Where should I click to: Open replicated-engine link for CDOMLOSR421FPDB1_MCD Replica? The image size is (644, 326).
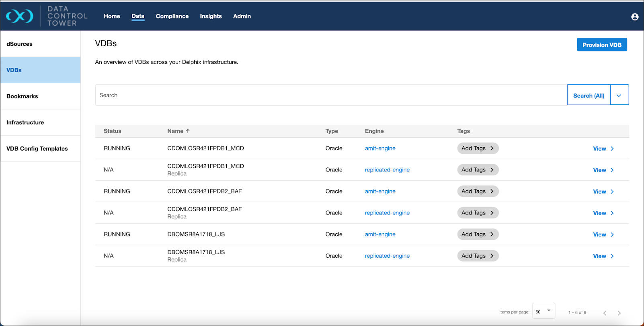click(387, 170)
